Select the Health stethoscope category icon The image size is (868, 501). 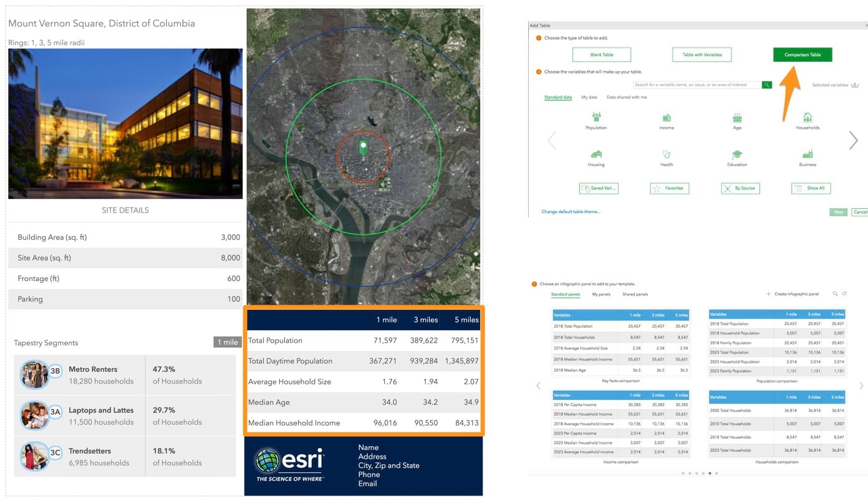667,154
